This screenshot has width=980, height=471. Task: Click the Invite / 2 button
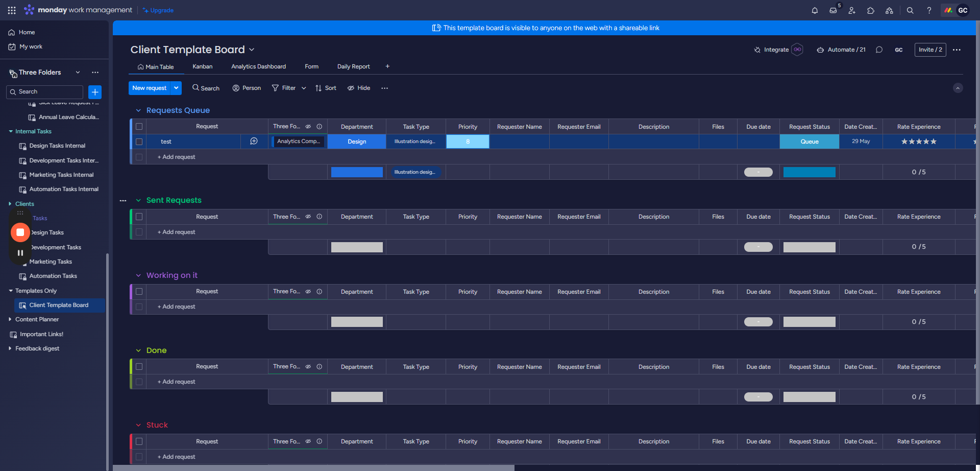coord(930,50)
